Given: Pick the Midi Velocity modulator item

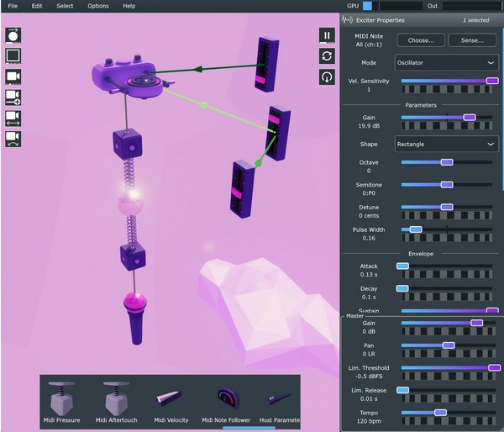Looking at the screenshot, I should [x=169, y=401].
